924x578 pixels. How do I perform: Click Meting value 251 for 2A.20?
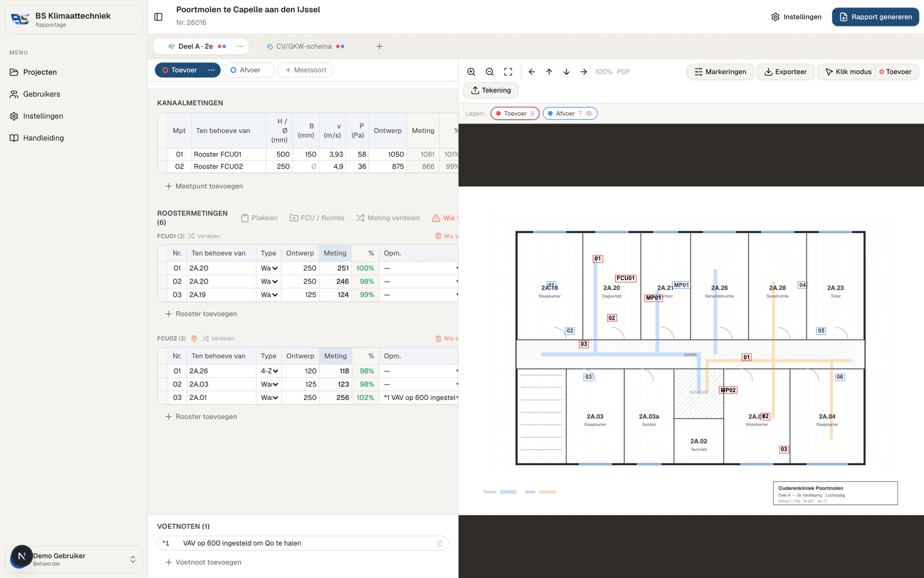point(335,268)
